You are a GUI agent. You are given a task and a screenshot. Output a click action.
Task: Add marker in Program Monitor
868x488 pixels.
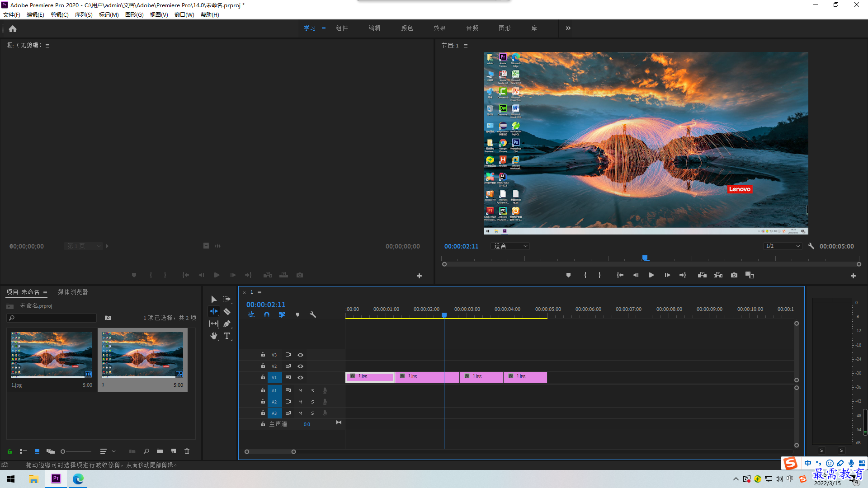click(x=568, y=275)
